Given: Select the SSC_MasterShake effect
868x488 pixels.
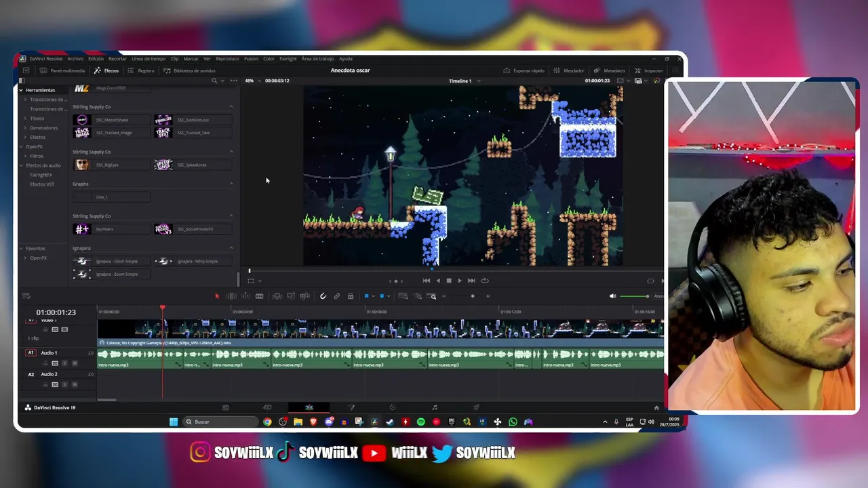Looking at the screenshot, I should (111, 120).
